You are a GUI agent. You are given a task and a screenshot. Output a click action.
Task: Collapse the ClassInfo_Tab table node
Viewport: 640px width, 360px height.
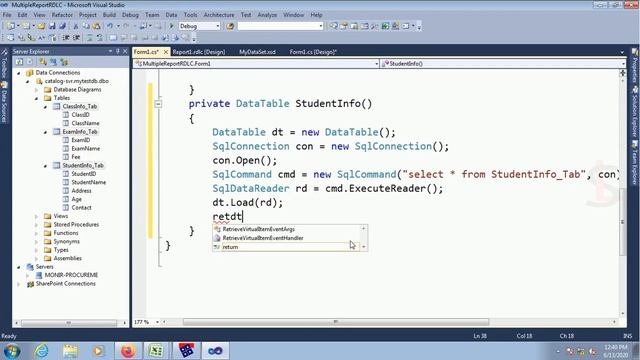point(45,107)
